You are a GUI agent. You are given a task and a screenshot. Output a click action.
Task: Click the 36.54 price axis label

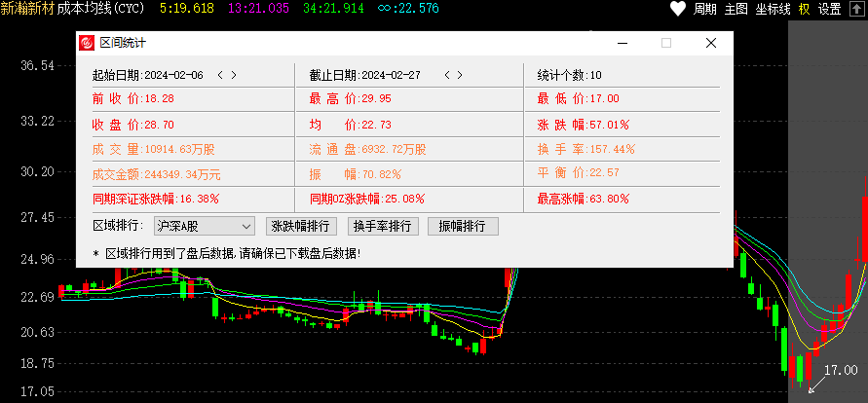37,65
